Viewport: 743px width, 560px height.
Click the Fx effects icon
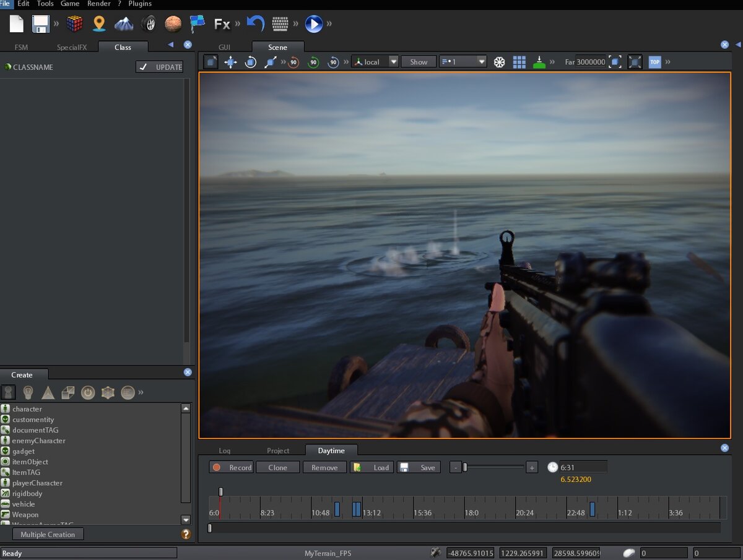[222, 24]
